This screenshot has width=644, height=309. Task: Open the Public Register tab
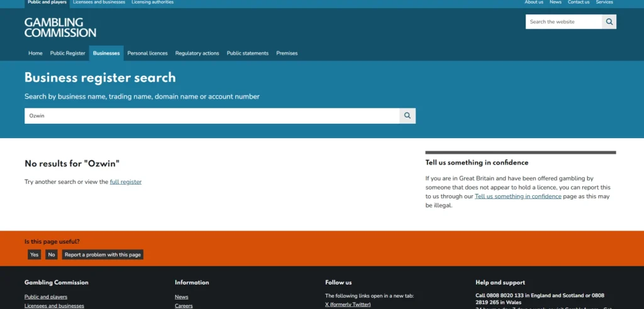point(68,53)
